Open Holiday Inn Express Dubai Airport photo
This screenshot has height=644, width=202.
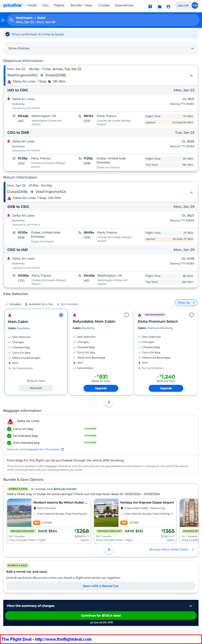pyautogui.click(x=106, y=513)
